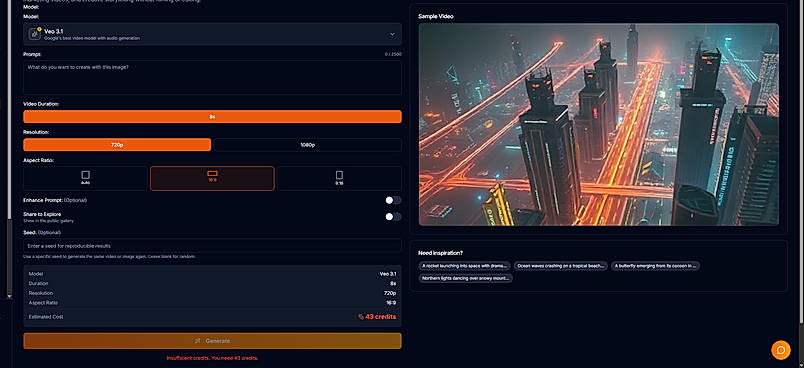Image resolution: width=804 pixels, height=368 pixels.
Task: Toggle the Share to Explore switch
Action: [393, 217]
